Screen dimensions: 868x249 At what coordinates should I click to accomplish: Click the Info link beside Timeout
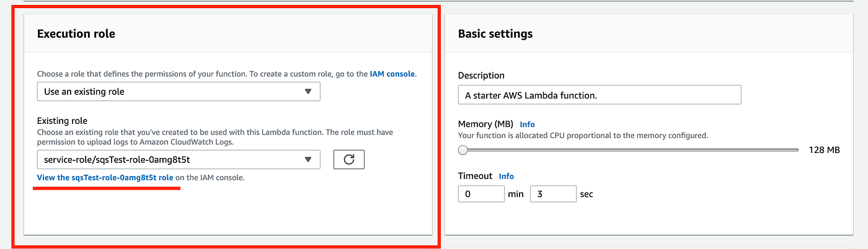click(506, 176)
